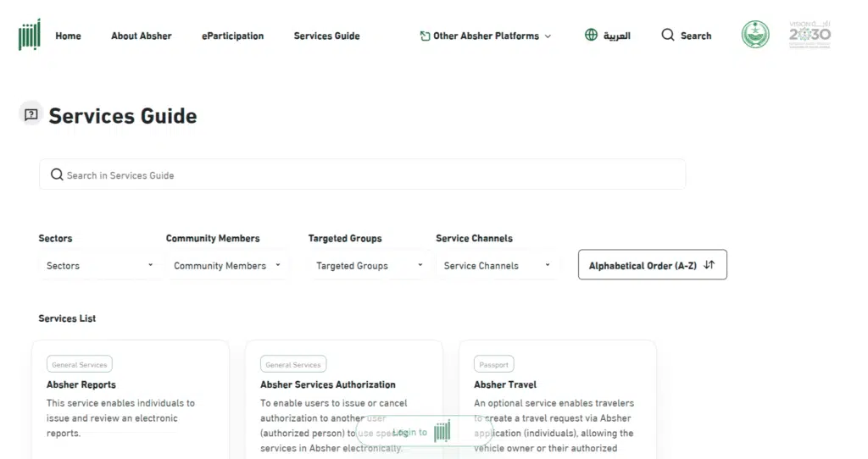Click the Absher logo in header
Screen dimensions: 868x459
tap(30, 36)
